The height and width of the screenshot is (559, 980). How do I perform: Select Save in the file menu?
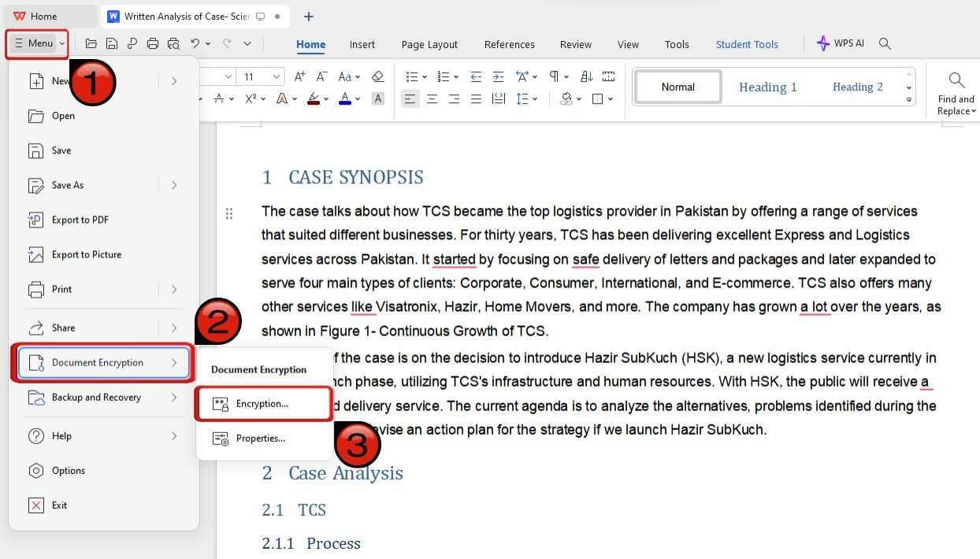pyautogui.click(x=103, y=150)
